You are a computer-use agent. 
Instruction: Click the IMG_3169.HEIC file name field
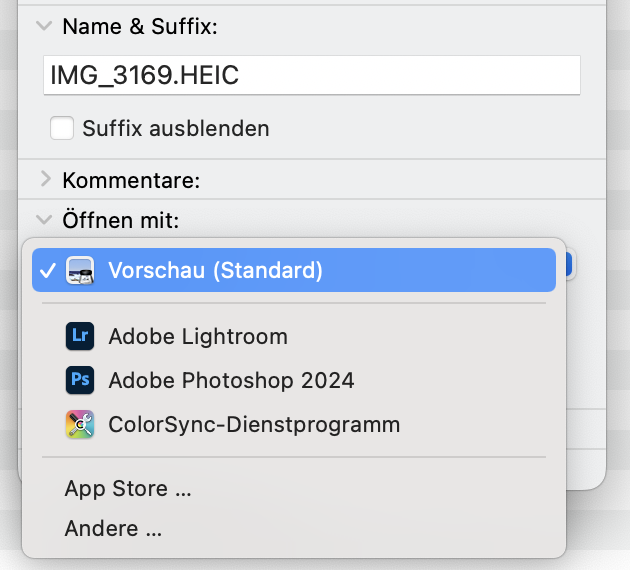pos(312,76)
